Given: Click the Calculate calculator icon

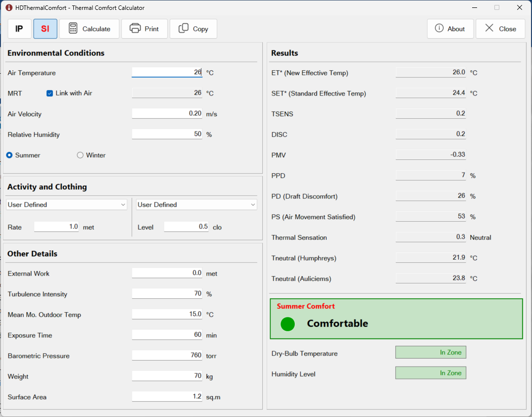Looking at the screenshot, I should point(73,29).
